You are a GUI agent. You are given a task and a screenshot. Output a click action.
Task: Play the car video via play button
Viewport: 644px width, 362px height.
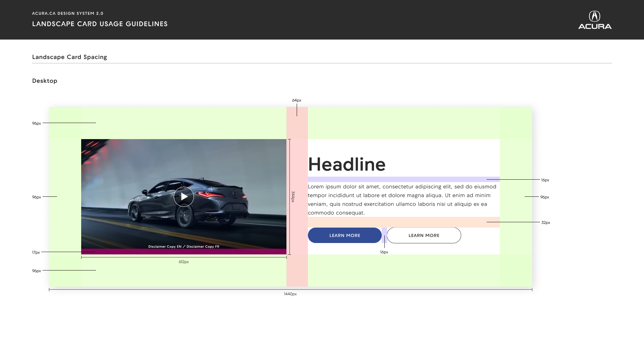pos(184,197)
